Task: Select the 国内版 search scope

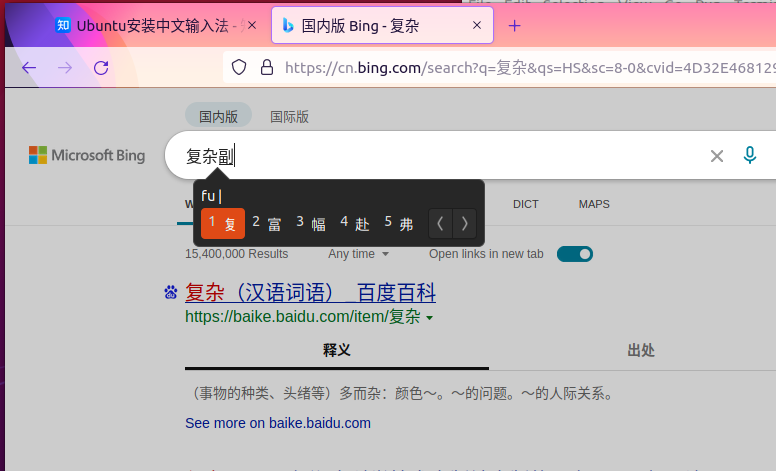Action: (218, 116)
